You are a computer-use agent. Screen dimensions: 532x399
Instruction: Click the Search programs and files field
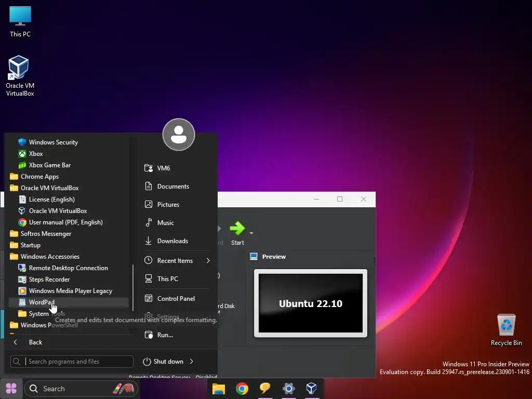(72, 362)
